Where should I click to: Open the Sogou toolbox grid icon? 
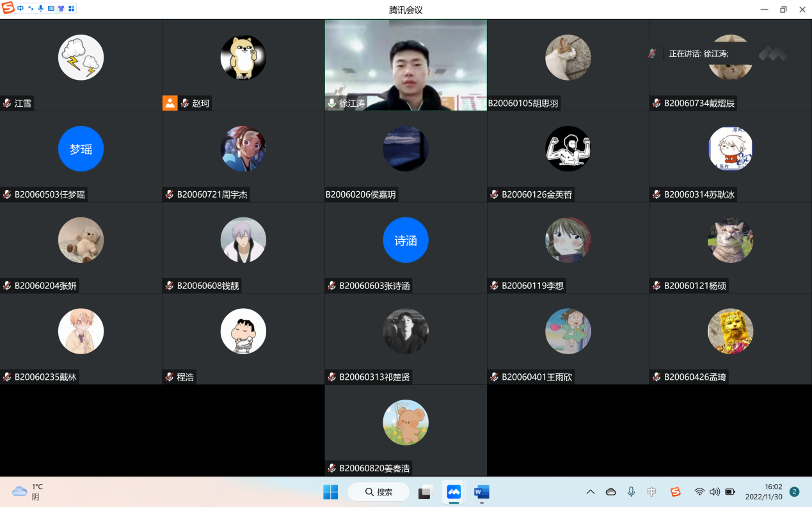71,8
